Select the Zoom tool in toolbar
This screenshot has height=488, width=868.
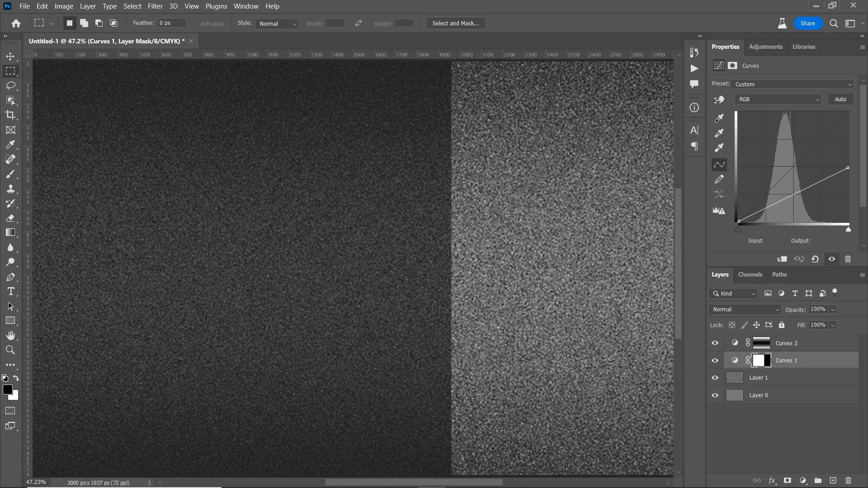coord(10,350)
